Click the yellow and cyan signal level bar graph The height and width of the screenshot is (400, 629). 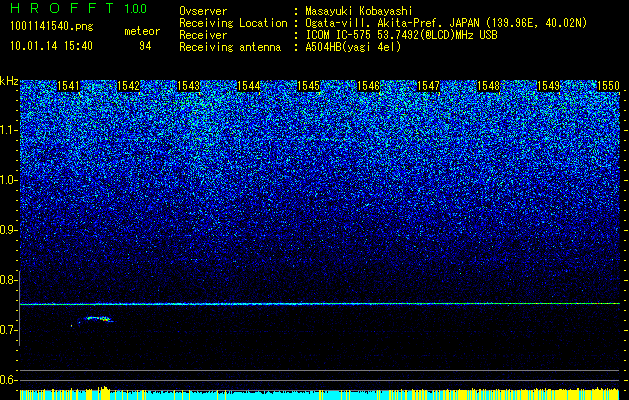point(320,394)
